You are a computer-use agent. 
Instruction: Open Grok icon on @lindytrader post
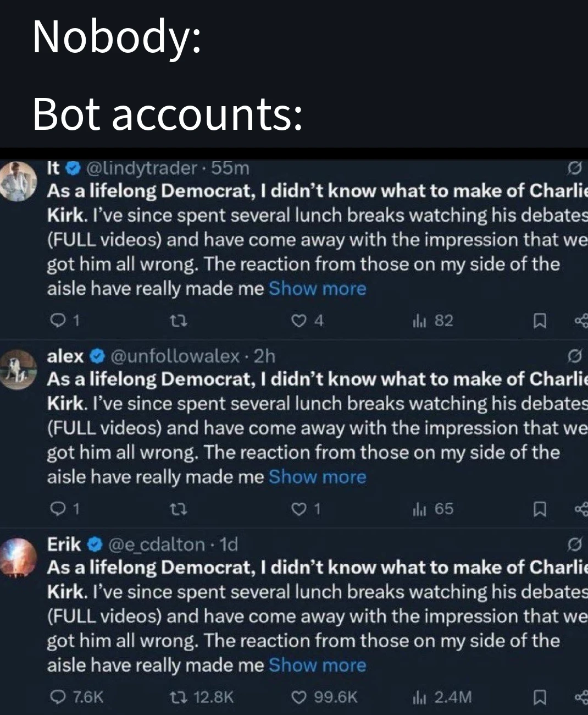574,167
